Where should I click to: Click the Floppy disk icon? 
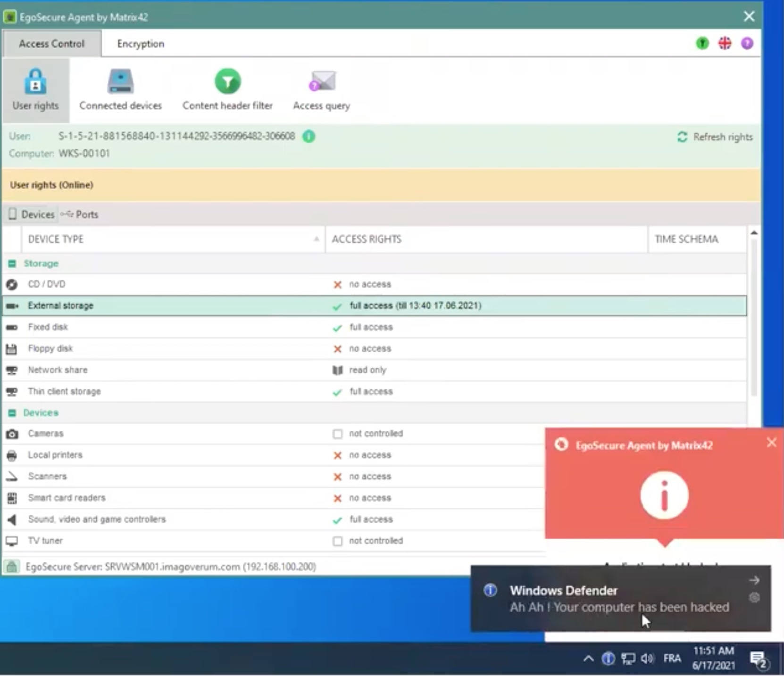[x=12, y=349]
